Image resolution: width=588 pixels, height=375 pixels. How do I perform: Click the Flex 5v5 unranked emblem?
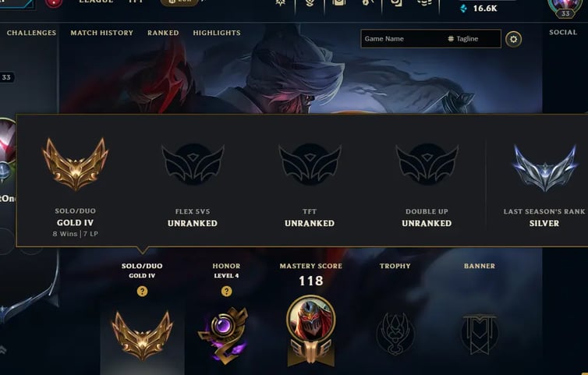[x=193, y=164]
